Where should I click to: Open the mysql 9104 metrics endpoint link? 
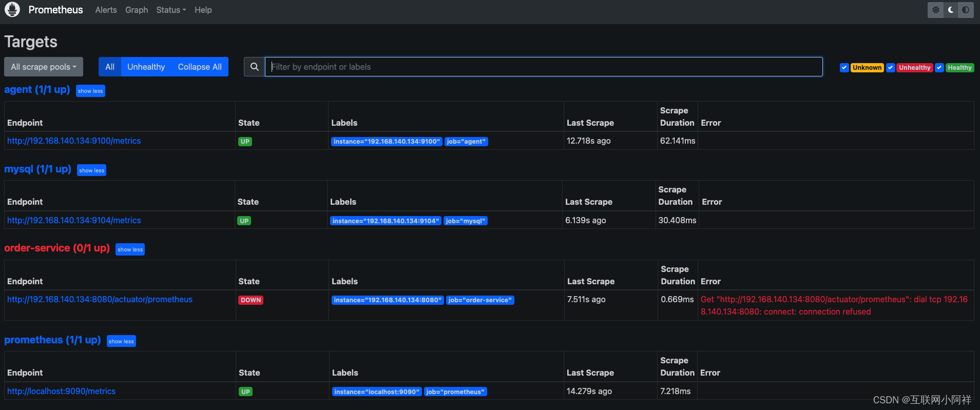(x=74, y=220)
